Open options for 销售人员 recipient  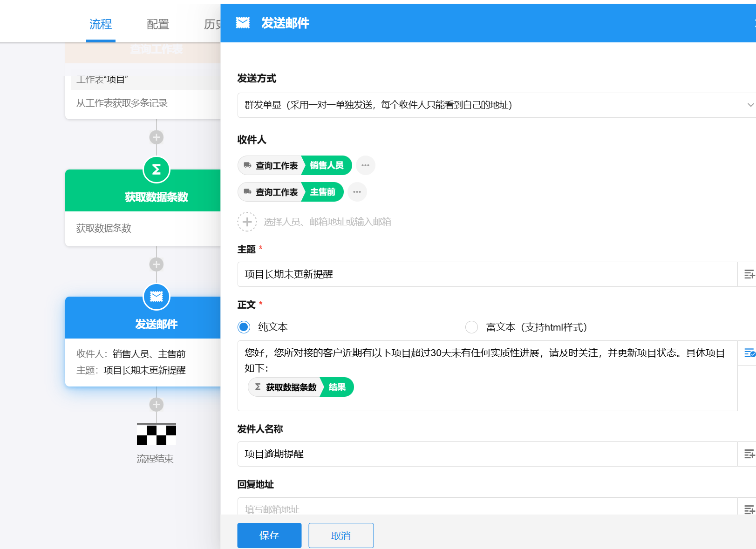pyautogui.click(x=366, y=165)
